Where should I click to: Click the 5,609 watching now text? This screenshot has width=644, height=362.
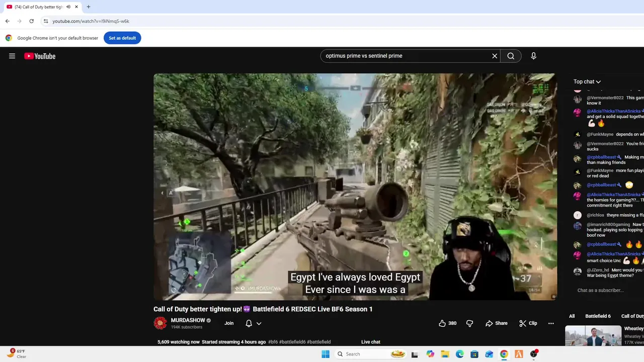tap(179, 342)
